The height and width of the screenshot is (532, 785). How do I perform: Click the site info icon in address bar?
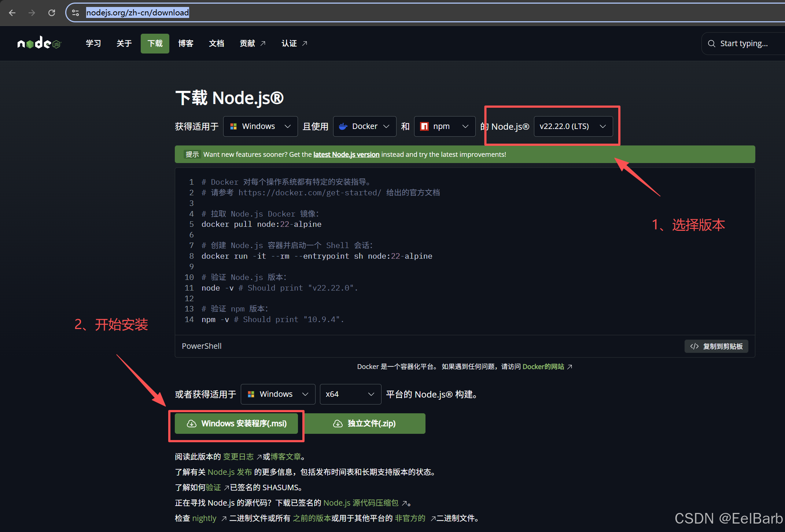75,13
